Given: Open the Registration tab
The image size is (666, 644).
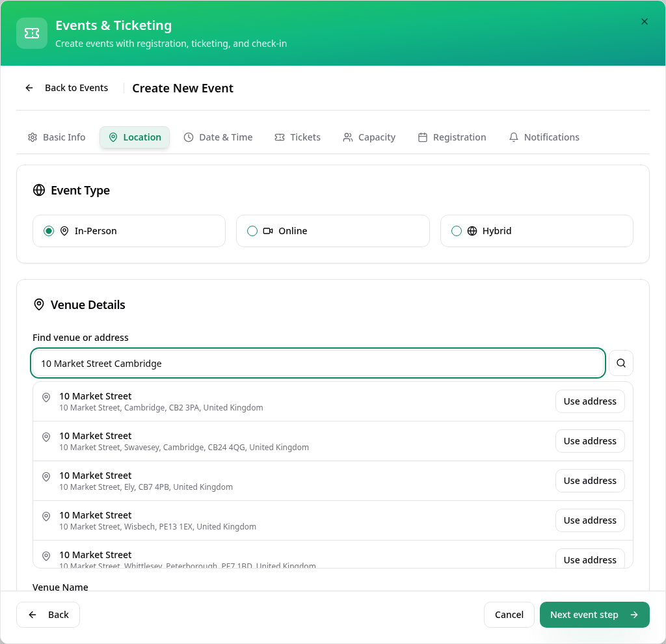Looking at the screenshot, I should 452,137.
